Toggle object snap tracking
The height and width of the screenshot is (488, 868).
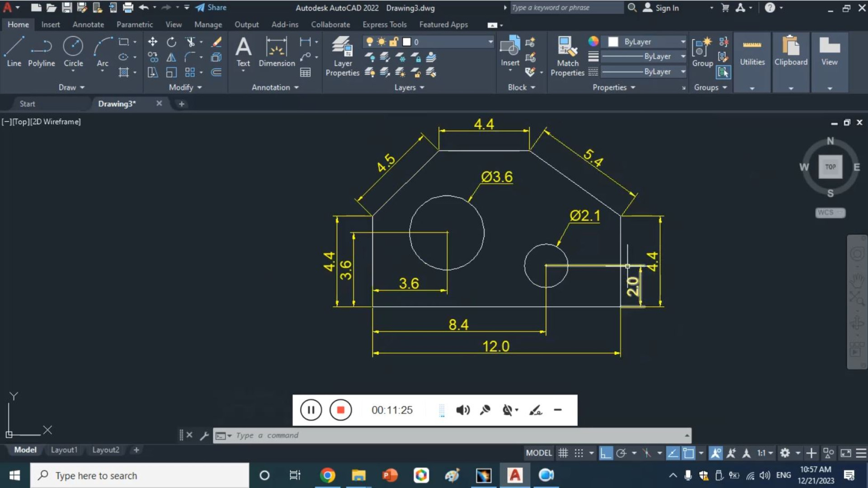(673, 453)
